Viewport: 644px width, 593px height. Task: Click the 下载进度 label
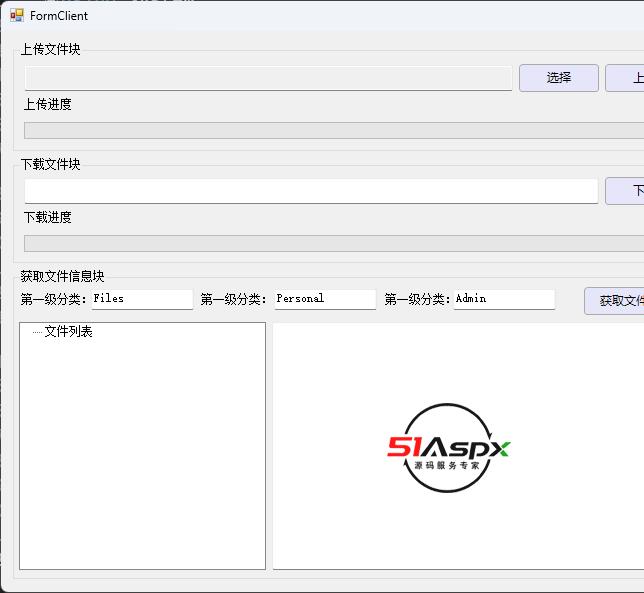point(48,217)
